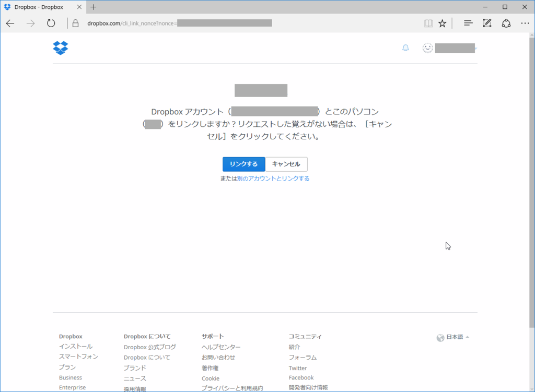The width and height of the screenshot is (535, 392).
Task: Open the Dropbox について footer link
Action: 147,358
